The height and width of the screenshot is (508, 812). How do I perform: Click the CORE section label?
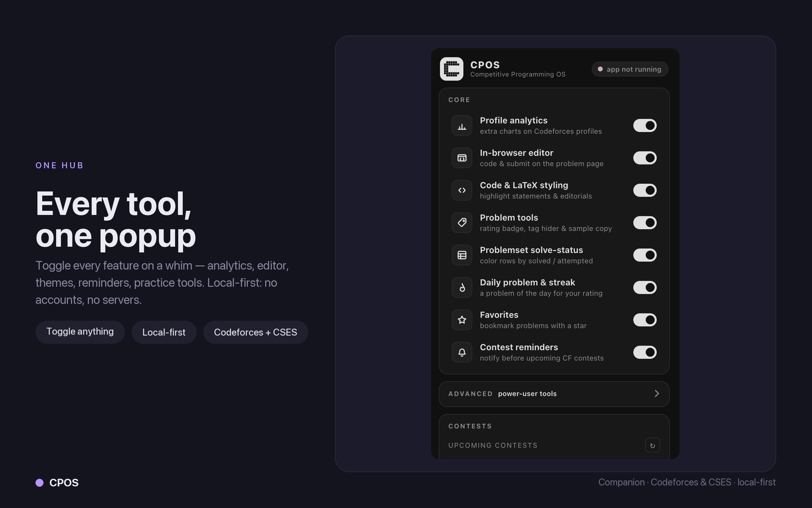(x=459, y=100)
